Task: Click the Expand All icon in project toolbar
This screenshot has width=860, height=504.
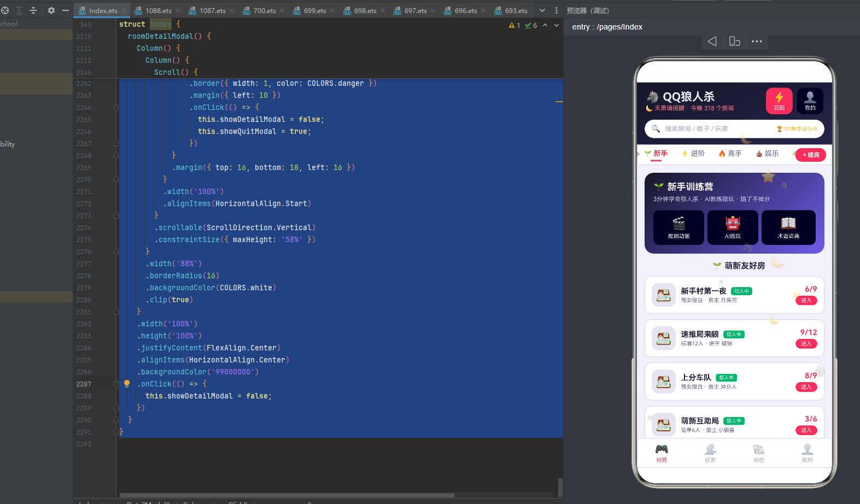Action: (x=19, y=10)
